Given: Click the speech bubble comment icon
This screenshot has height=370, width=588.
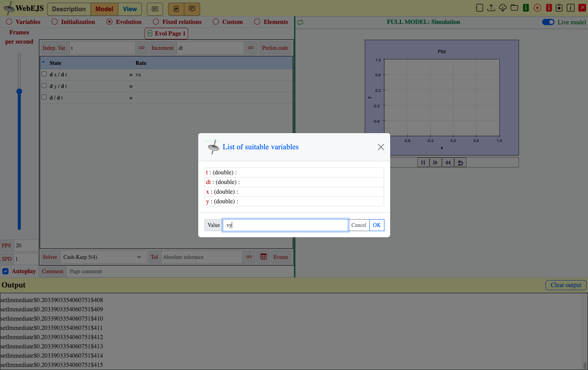Looking at the screenshot, I should tap(192, 9).
